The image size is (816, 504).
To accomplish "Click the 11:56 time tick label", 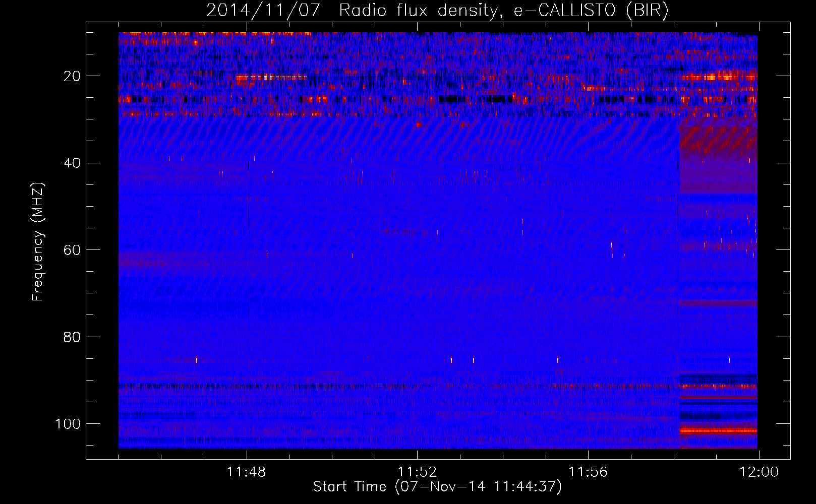I will tap(588, 472).
